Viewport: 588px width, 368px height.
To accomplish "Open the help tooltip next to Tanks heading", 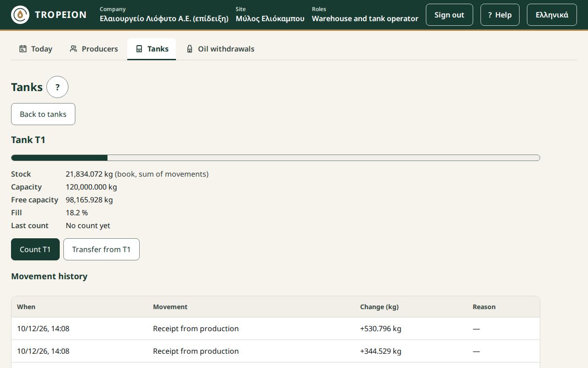I will click(57, 87).
